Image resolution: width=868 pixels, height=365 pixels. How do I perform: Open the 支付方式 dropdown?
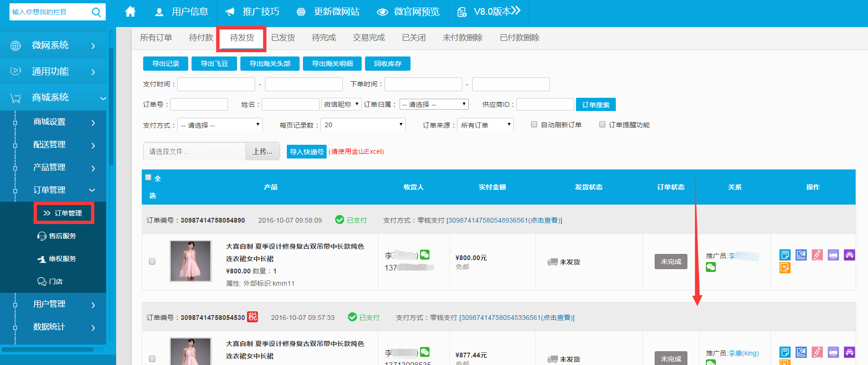[219, 125]
